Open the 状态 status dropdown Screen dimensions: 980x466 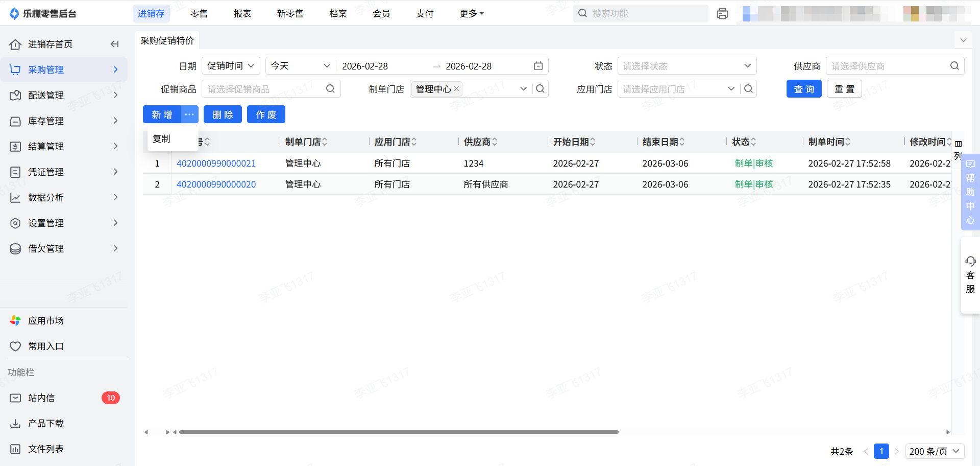point(687,66)
